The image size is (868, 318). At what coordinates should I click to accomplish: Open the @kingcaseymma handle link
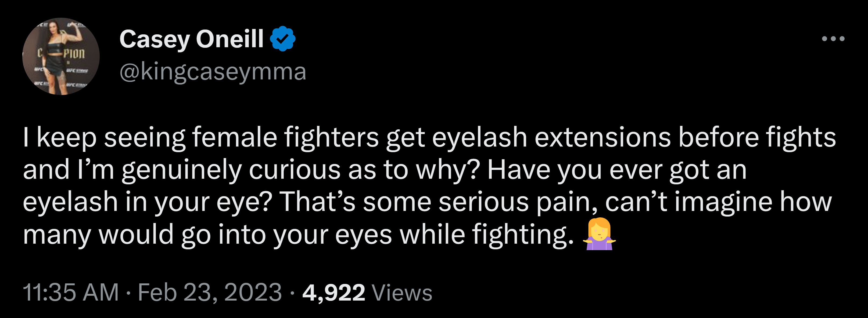(x=213, y=72)
